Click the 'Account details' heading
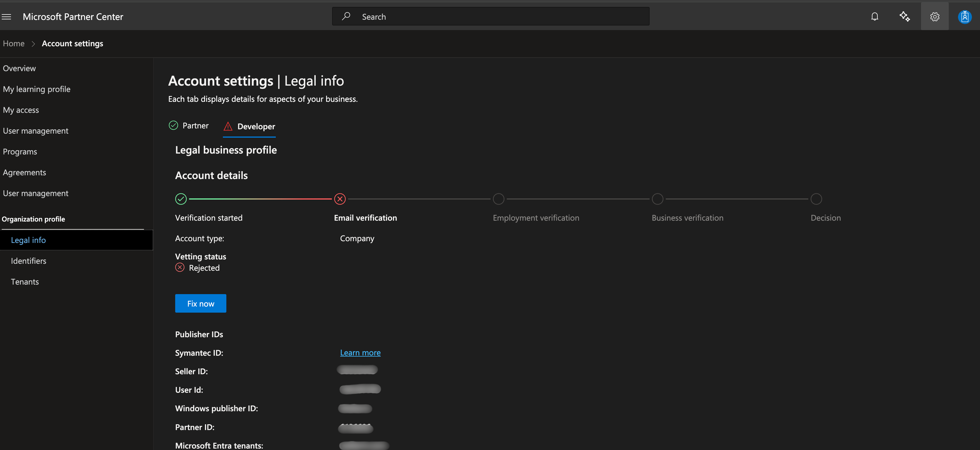 coord(212,175)
